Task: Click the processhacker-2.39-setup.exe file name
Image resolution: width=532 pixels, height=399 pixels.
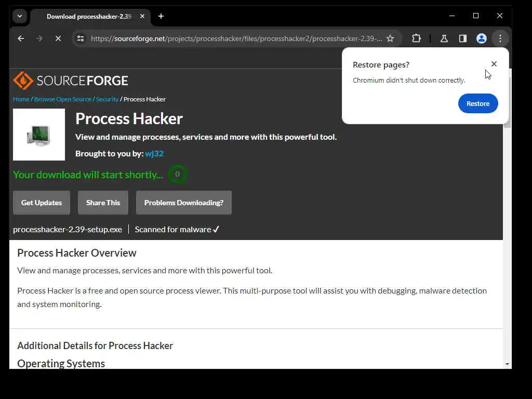Action: point(68,230)
